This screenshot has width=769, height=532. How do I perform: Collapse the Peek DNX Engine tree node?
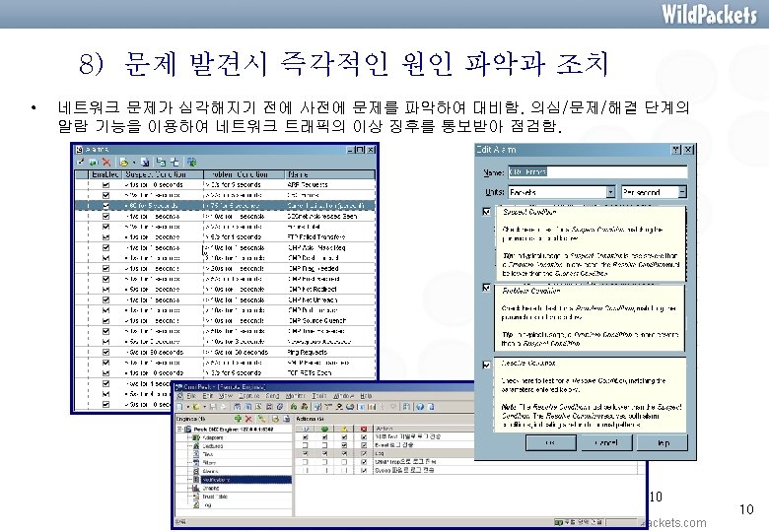179,430
